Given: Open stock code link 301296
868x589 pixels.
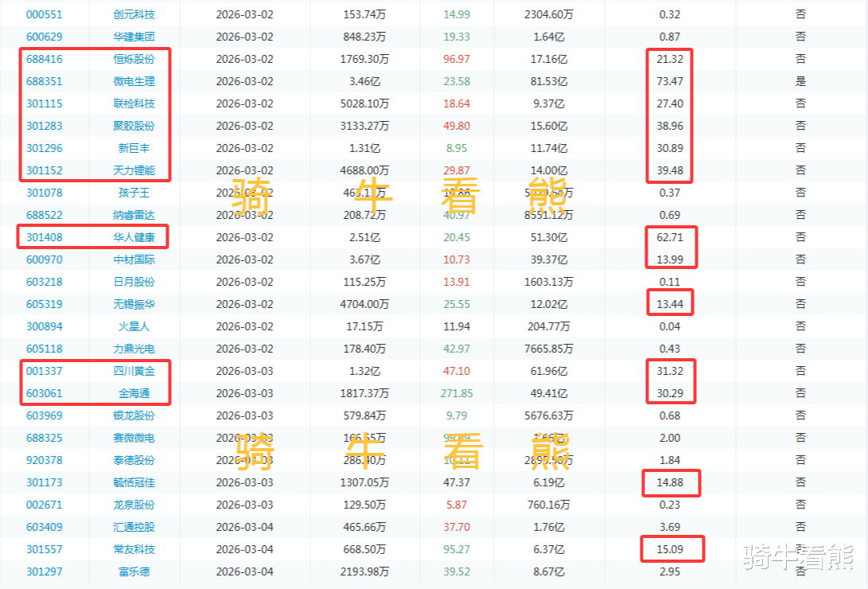Looking at the screenshot, I should pyautogui.click(x=45, y=148).
